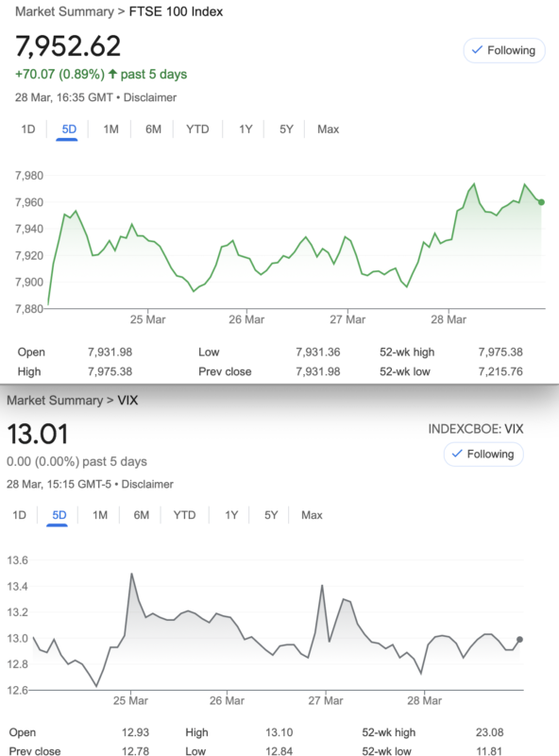Screen dimensions: 559x756
Task: Select 5Y range tab on FTSE 100 chart
Action: (286, 129)
